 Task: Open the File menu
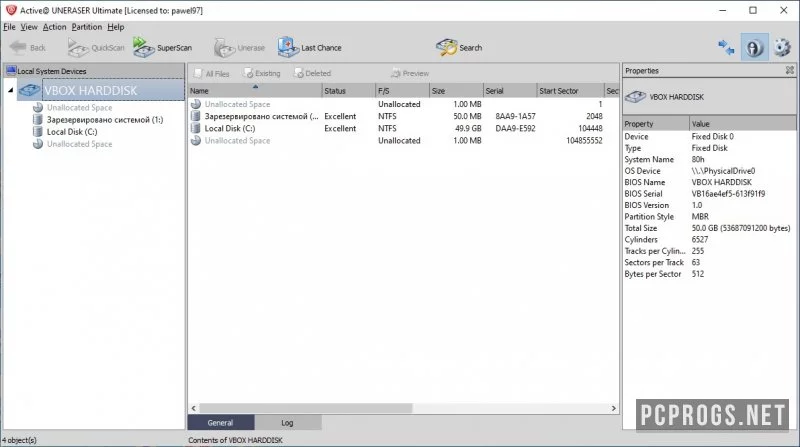click(x=9, y=27)
